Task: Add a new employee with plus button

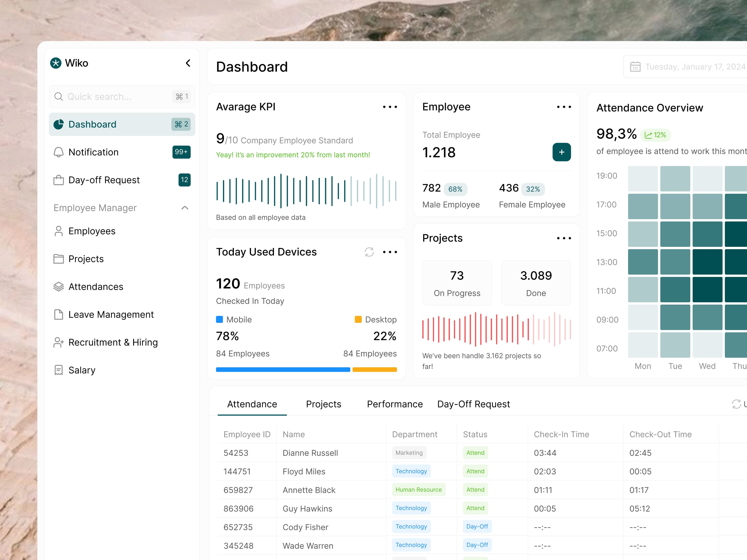Action: point(562,152)
